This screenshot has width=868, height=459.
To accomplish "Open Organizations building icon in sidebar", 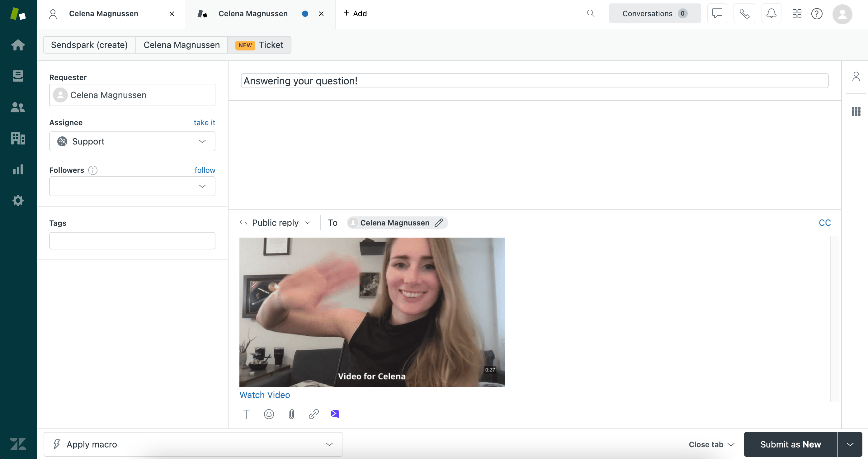I will (18, 138).
